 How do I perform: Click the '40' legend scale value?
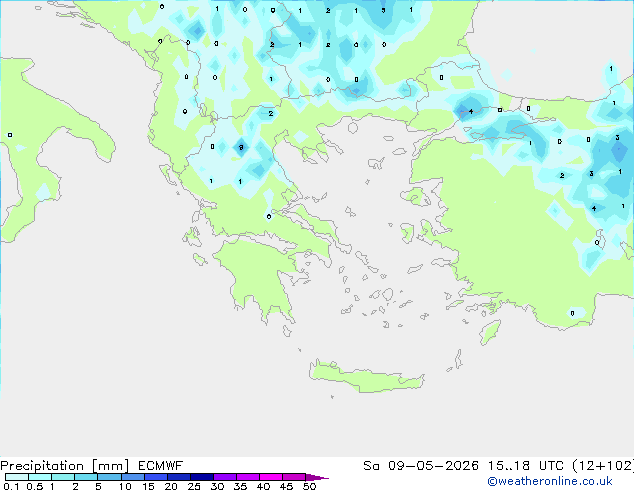pos(263,486)
